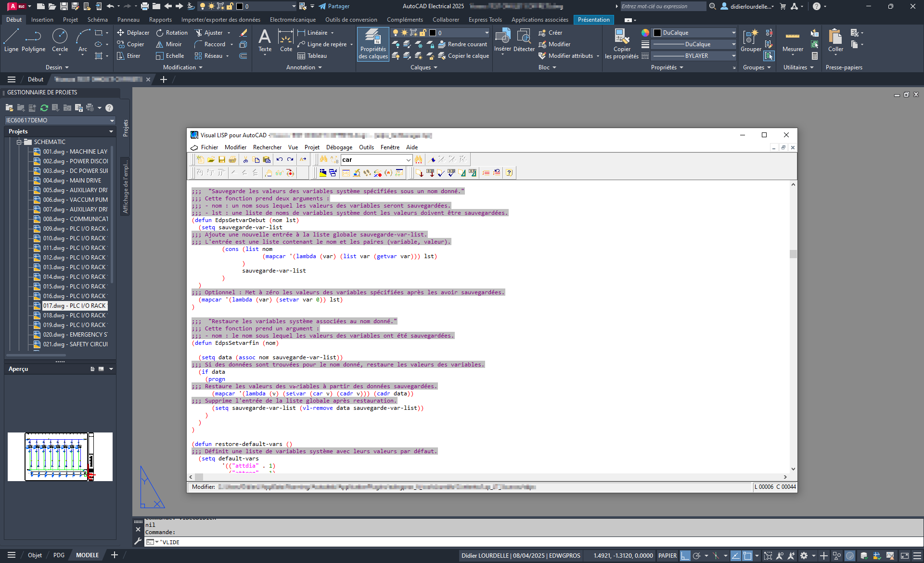The width and height of the screenshot is (924, 563).
Task: Open Rechercher menu in Visual LISP
Action: coord(267,147)
